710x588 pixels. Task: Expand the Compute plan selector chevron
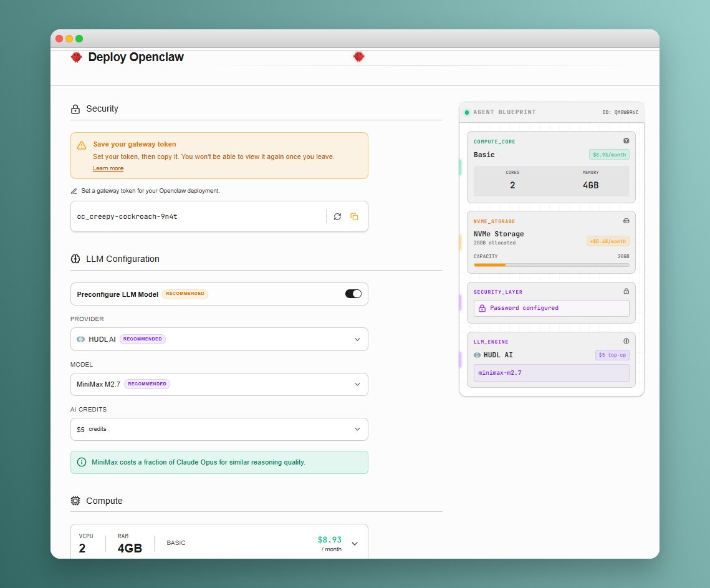[x=355, y=544]
